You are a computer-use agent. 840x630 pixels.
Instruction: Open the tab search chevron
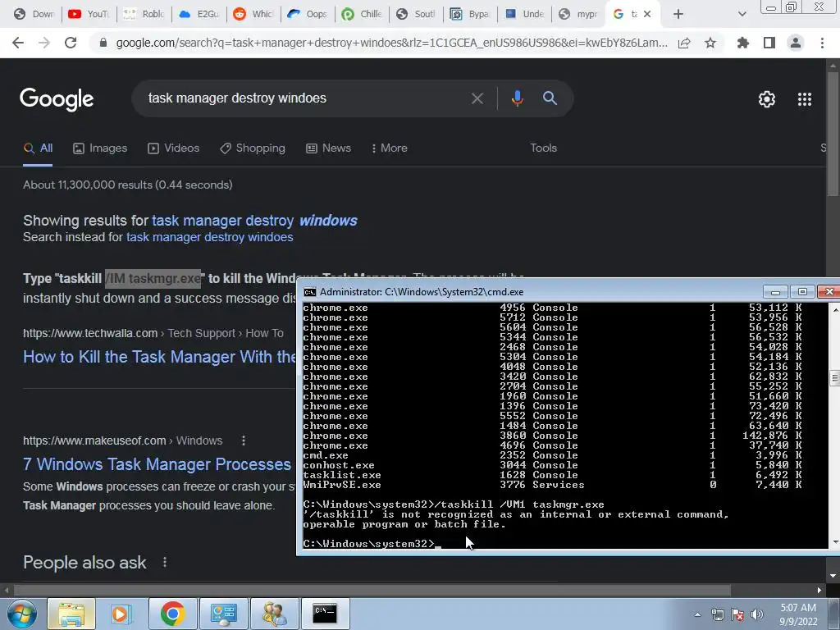tap(742, 14)
